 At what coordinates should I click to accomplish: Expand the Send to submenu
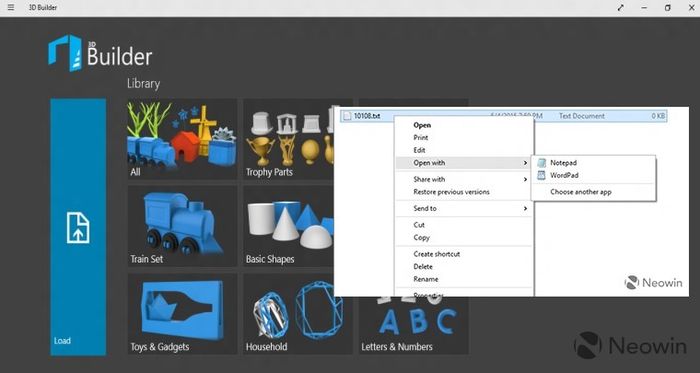464,208
